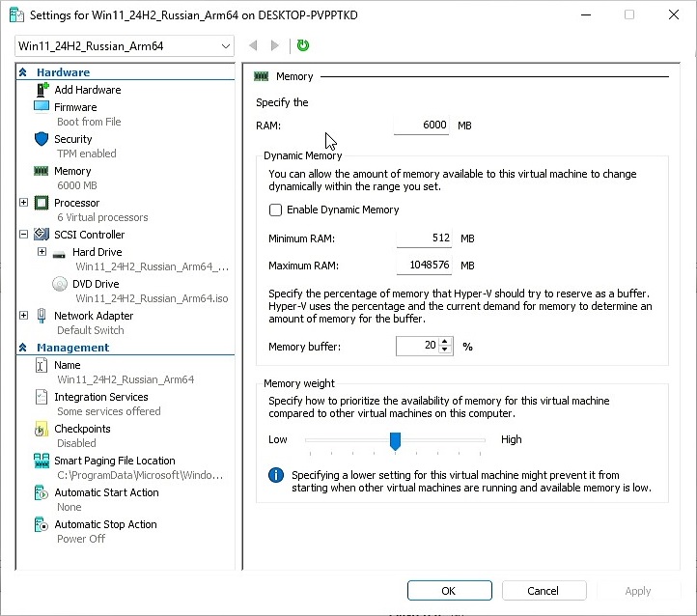
Task: Click the OK button
Action: pos(449,591)
